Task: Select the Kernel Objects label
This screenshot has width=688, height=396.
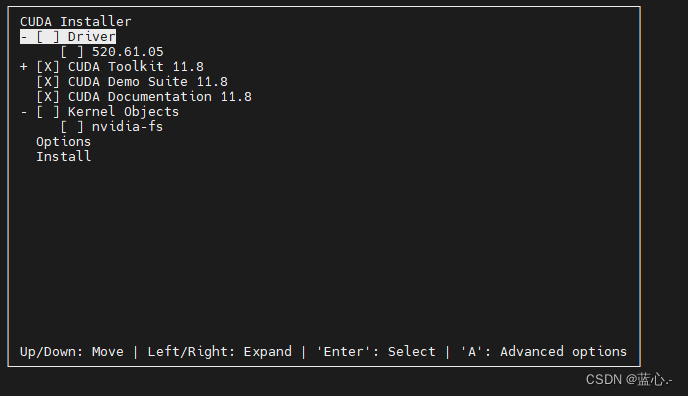Action: [x=123, y=112]
